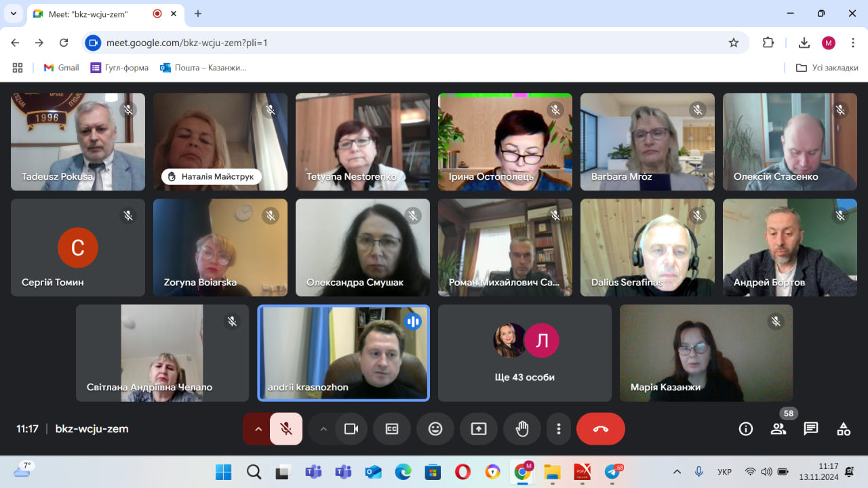Screen dimensions: 868x488
Task: Go forward in browser history
Action: pos(39,43)
